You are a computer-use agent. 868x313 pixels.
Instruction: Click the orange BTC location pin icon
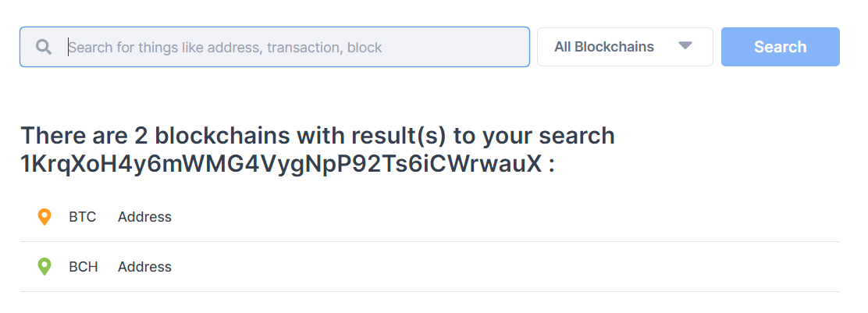click(x=44, y=217)
